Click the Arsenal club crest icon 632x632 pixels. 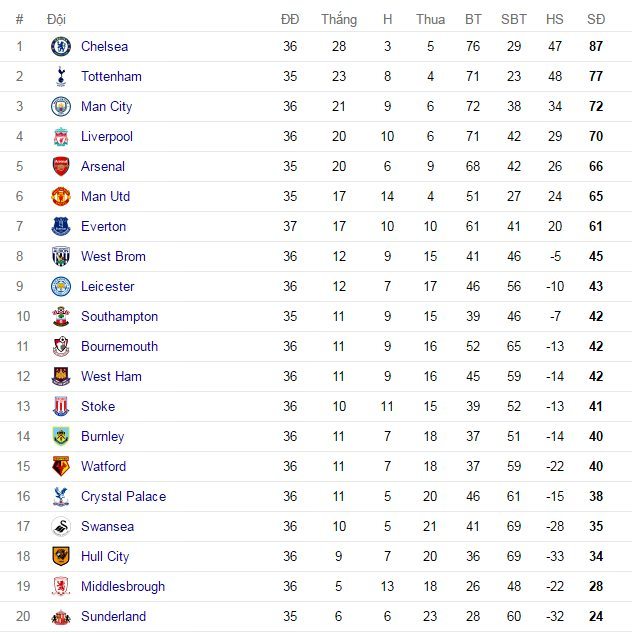[x=61, y=166]
